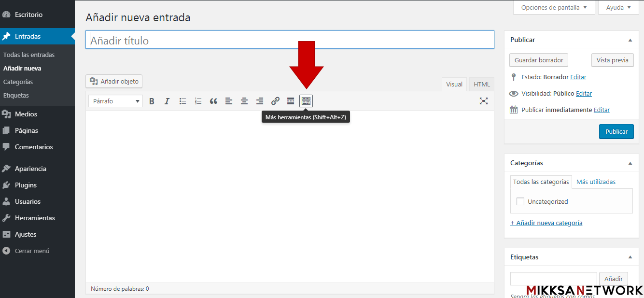Click the insert link icon

(275, 101)
